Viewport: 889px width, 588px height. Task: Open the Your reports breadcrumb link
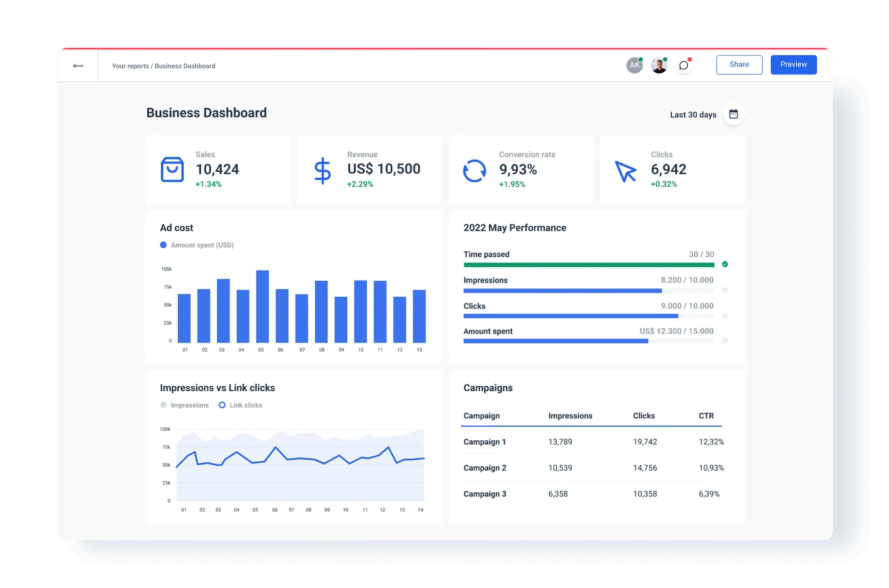click(x=131, y=66)
